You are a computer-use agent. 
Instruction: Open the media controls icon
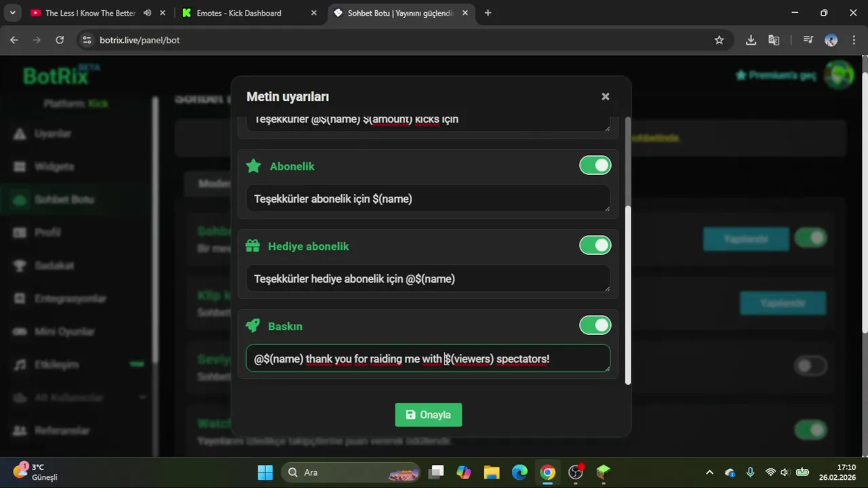click(x=808, y=40)
